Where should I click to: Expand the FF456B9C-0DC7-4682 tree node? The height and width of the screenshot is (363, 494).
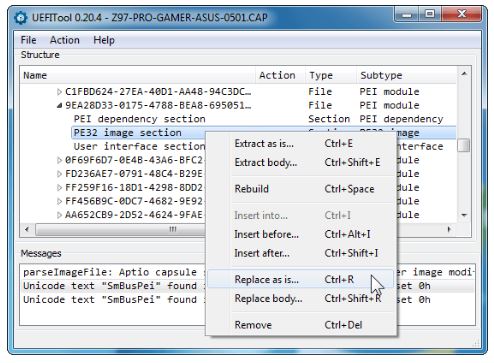(59, 201)
